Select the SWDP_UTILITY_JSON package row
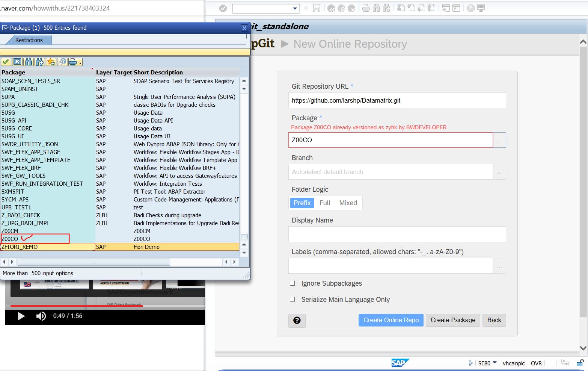This screenshot has height=371, width=588. tap(120, 144)
